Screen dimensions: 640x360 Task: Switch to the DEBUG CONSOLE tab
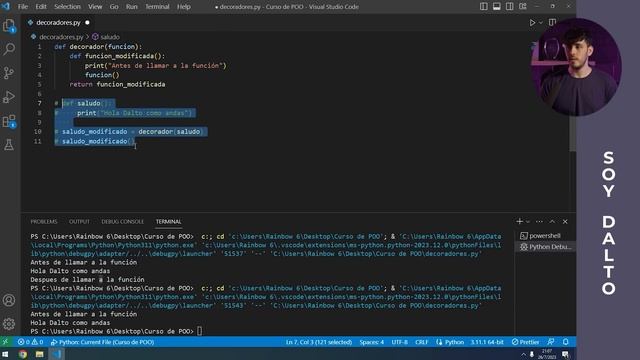(x=122, y=222)
